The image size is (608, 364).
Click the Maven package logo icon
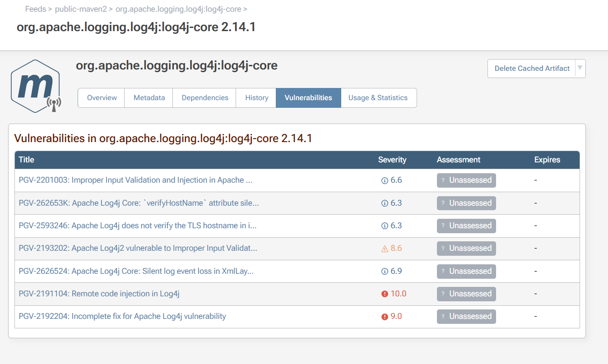click(x=36, y=86)
